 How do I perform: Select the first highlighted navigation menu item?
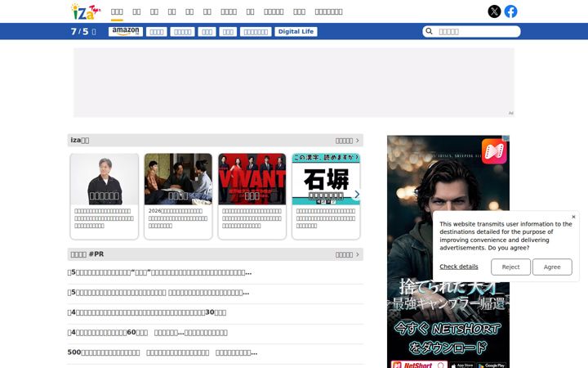point(117,11)
